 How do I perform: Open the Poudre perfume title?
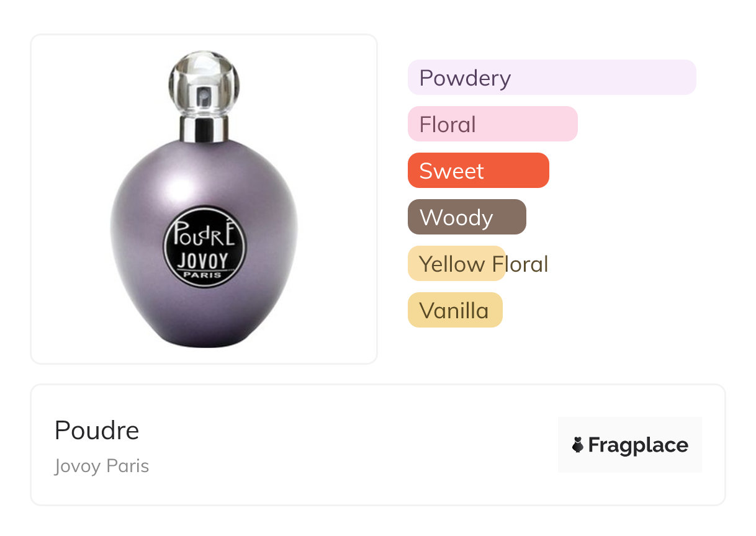coord(97,430)
